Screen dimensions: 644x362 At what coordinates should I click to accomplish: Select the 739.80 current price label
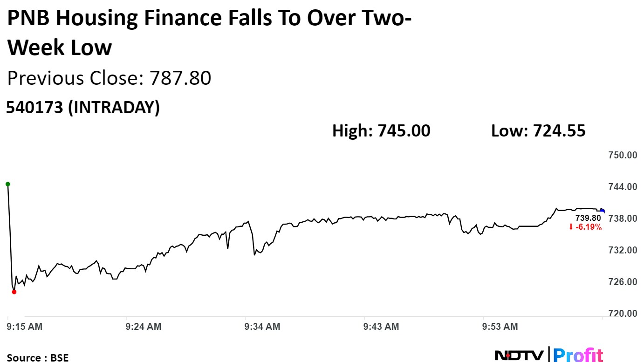pos(589,218)
